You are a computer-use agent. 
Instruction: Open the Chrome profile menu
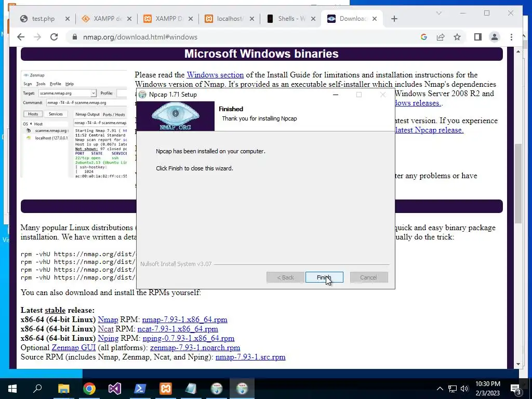point(495,37)
